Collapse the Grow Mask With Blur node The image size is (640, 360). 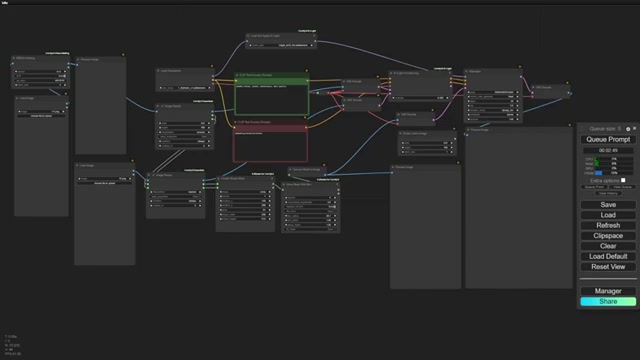click(x=284, y=184)
